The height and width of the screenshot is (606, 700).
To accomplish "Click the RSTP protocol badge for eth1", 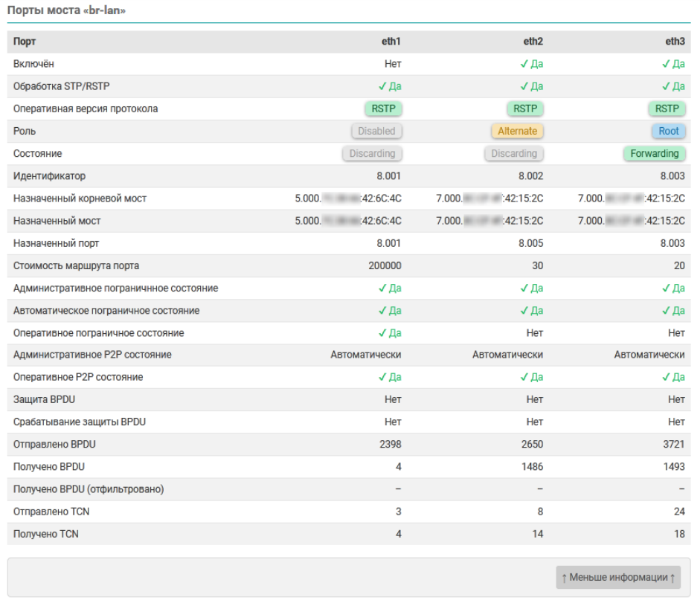I will pyautogui.click(x=383, y=109).
